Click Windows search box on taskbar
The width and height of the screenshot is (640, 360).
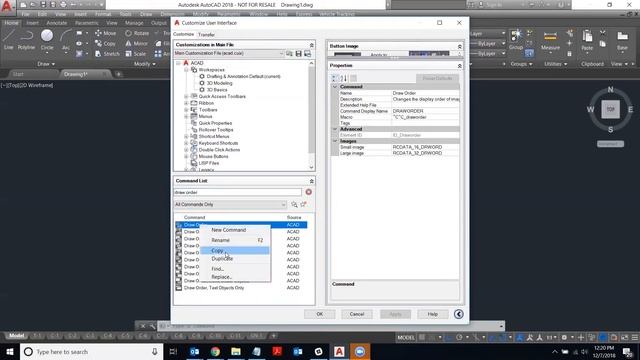point(91,351)
